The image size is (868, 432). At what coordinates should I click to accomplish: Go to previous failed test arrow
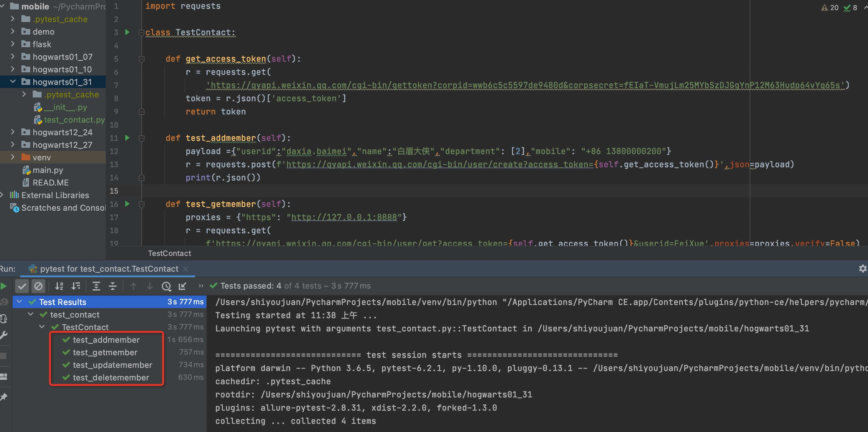[x=133, y=286]
